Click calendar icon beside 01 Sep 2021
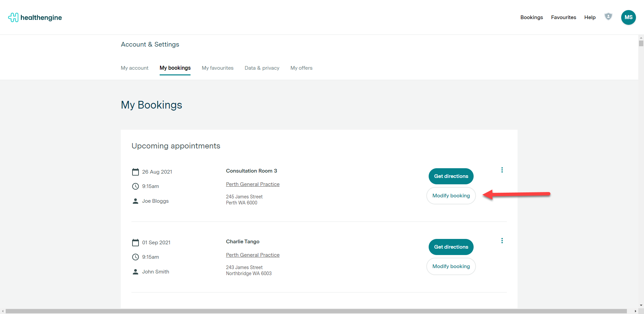The image size is (644, 314). click(136, 243)
